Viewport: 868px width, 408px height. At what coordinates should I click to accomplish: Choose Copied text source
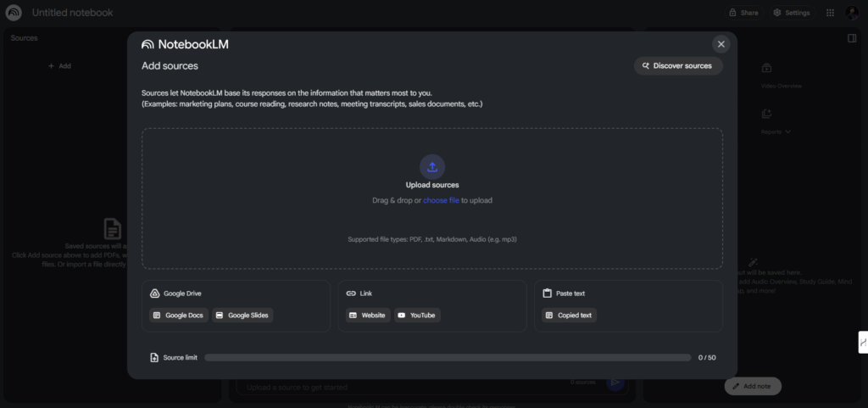569,315
